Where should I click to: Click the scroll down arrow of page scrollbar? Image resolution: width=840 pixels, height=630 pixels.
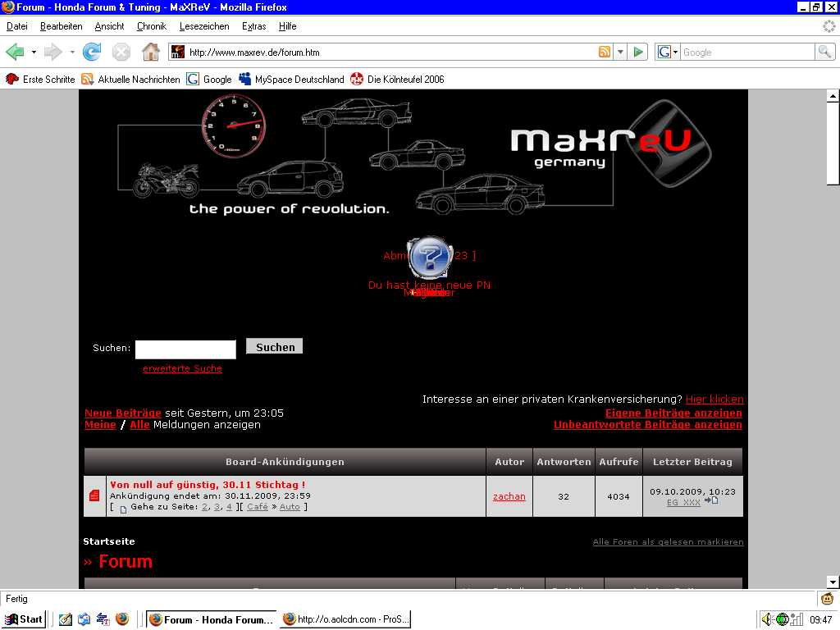pyautogui.click(x=833, y=582)
